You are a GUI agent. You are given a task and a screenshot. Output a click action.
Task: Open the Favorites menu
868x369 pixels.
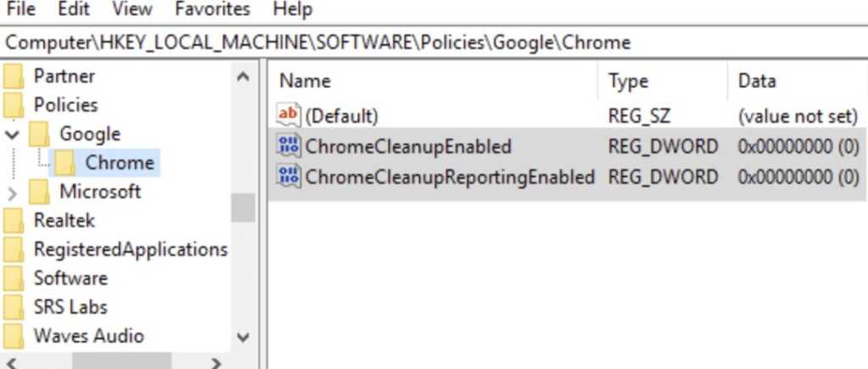point(213,10)
